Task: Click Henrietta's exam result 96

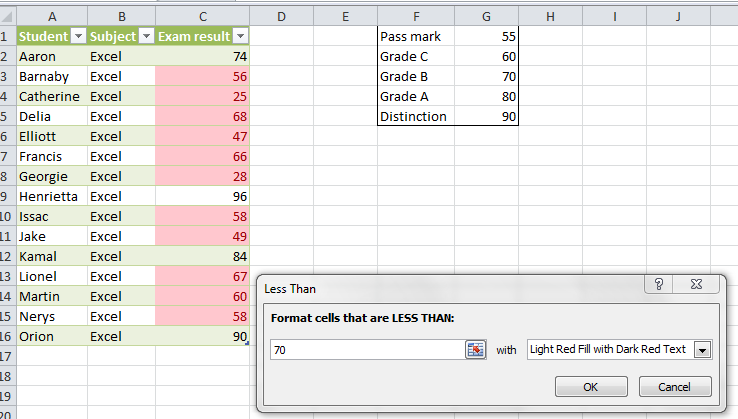Action: click(x=202, y=196)
